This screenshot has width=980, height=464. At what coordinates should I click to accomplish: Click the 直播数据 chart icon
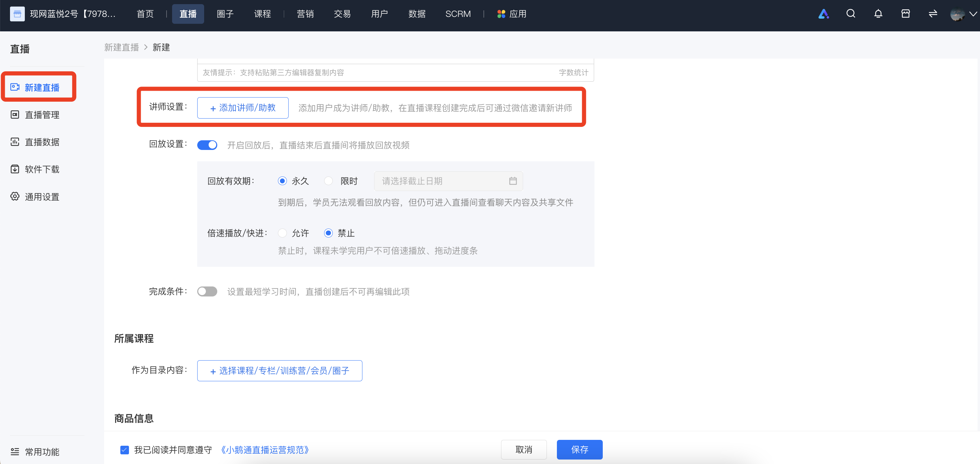pyautogui.click(x=15, y=142)
